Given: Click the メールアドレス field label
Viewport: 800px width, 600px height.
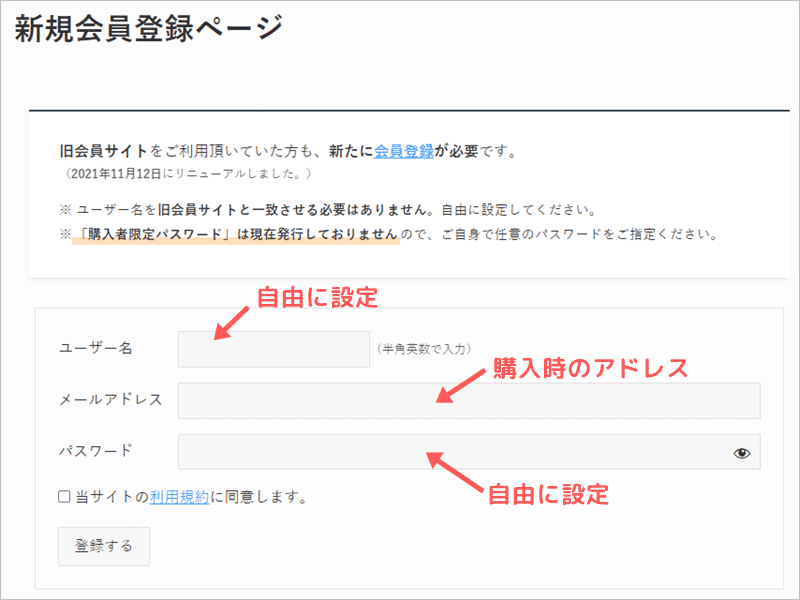Looking at the screenshot, I should [x=110, y=399].
